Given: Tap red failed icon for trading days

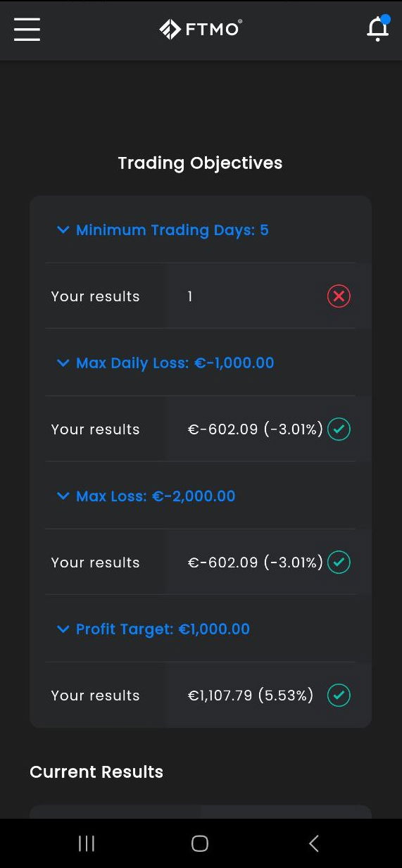Looking at the screenshot, I should click(x=339, y=296).
